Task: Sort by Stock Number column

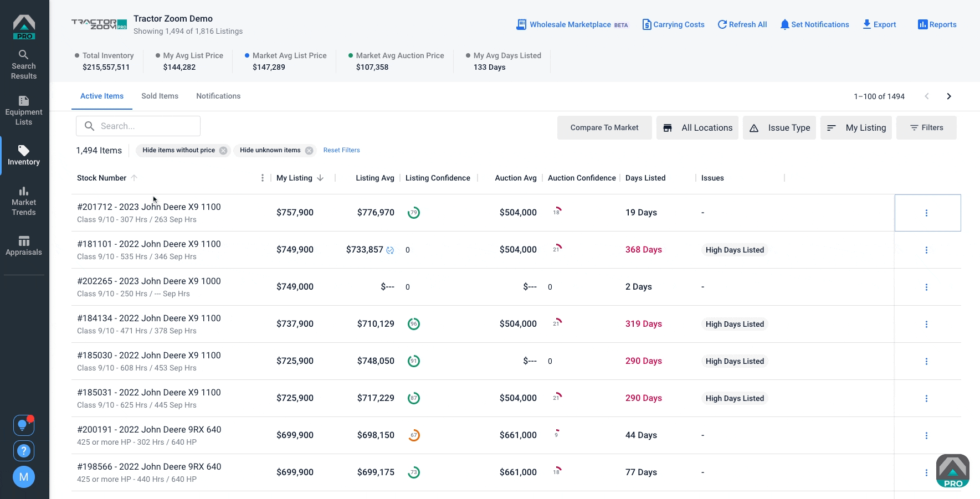Action: 101,178
